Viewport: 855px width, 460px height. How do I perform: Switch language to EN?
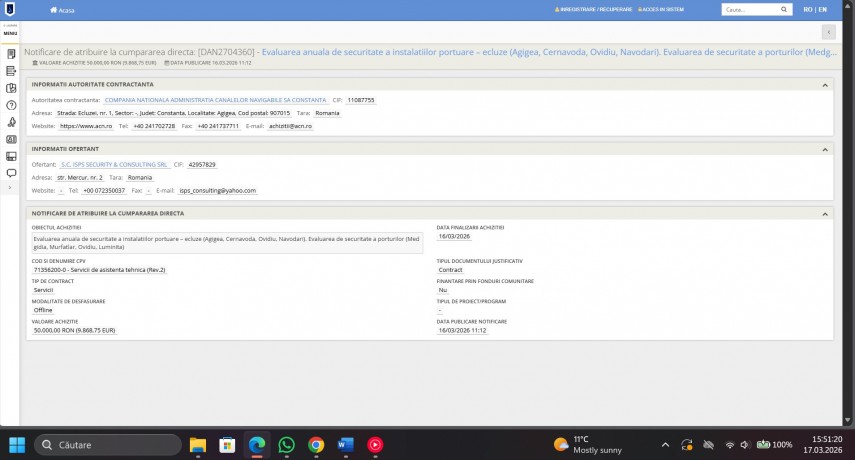click(822, 9)
